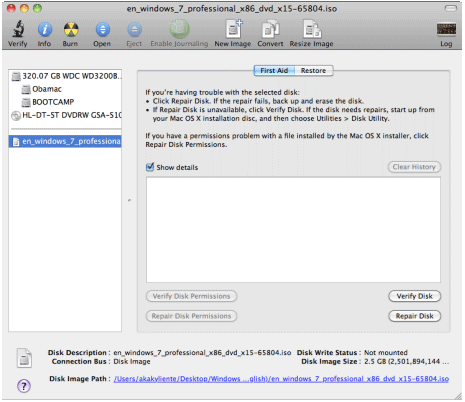Click the green zoom window button
Viewport: 465px width, 402px height.
(38, 8)
